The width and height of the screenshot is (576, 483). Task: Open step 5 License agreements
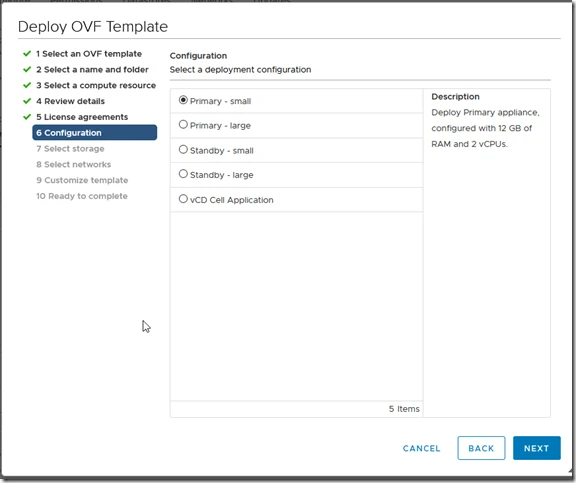82,117
